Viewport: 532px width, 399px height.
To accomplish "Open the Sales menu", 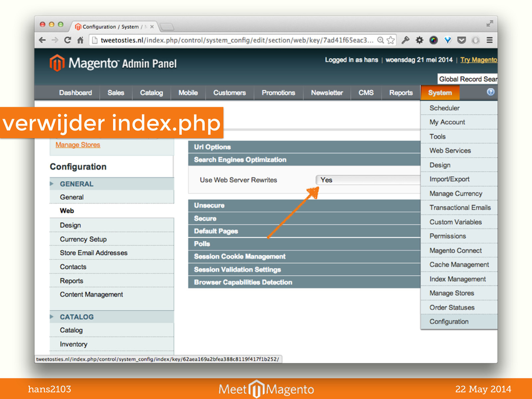I will [x=116, y=93].
